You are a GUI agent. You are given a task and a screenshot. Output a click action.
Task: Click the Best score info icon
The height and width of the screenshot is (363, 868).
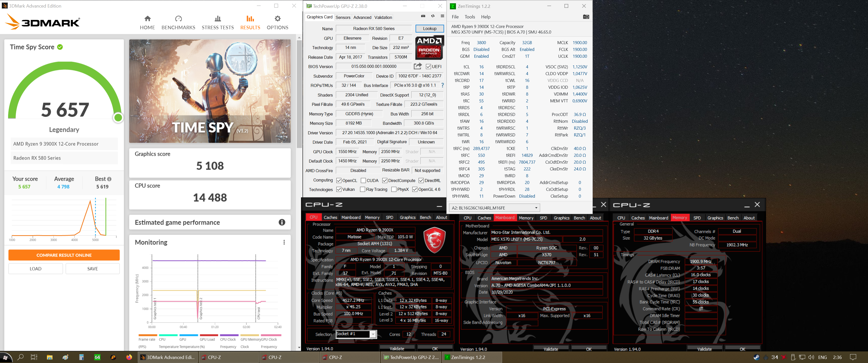(109, 179)
